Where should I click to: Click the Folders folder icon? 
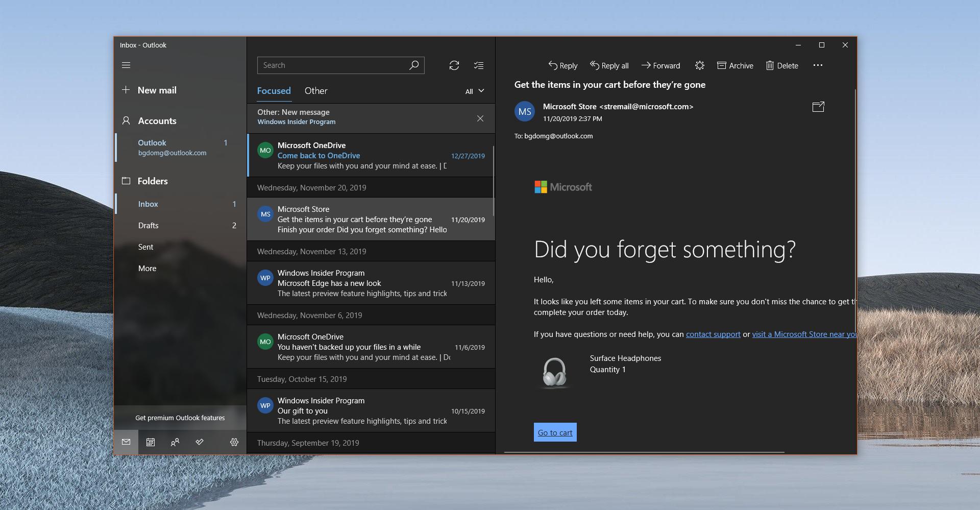(126, 181)
